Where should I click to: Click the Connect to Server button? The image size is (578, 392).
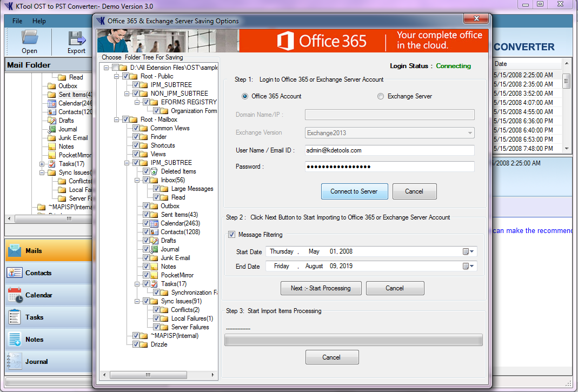coord(354,191)
